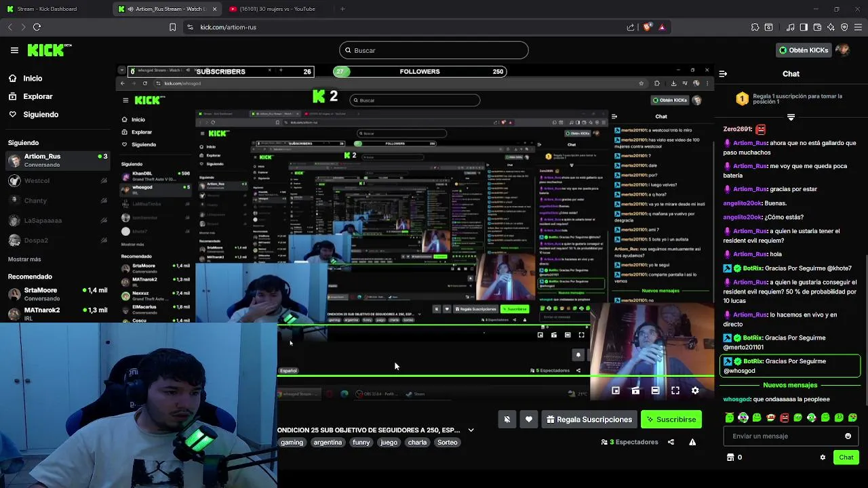This screenshot has height=488, width=868.
Task: Reload the page with the refresh icon
Action: click(x=37, y=27)
